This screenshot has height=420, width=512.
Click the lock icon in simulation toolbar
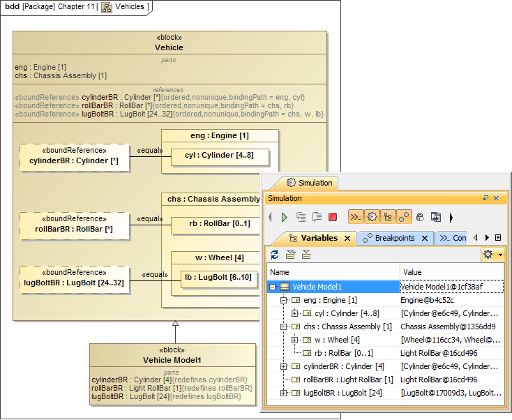pyautogui.click(x=420, y=218)
